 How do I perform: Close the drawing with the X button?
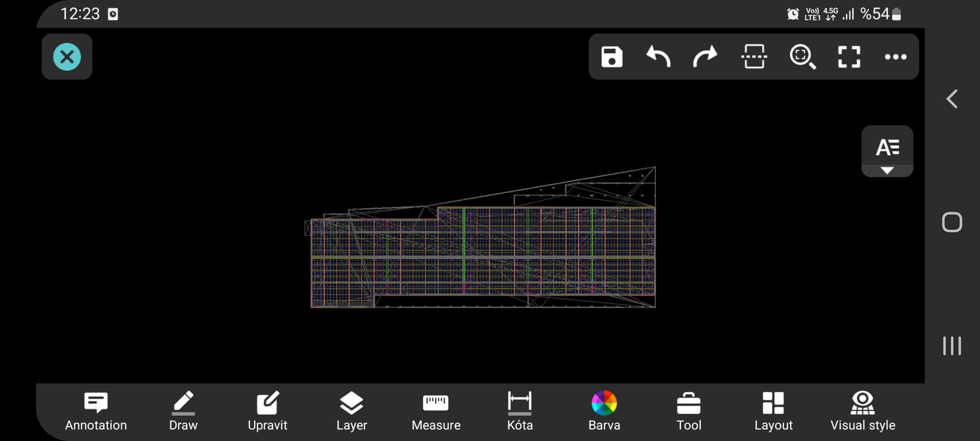(x=67, y=57)
